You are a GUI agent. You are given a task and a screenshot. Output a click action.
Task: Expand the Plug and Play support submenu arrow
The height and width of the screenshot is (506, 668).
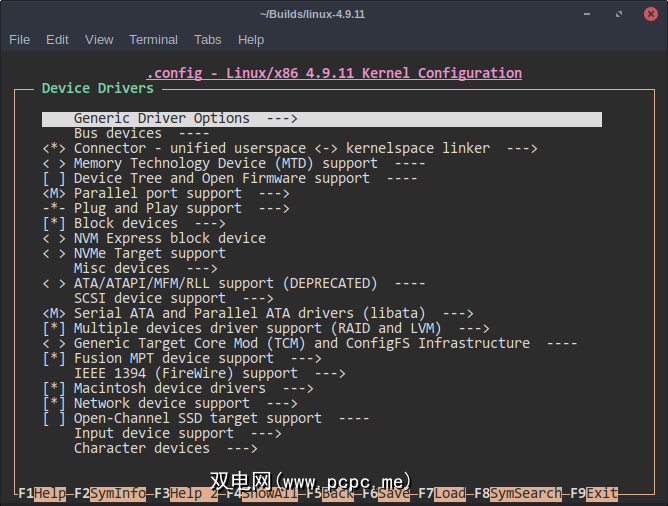click(274, 209)
